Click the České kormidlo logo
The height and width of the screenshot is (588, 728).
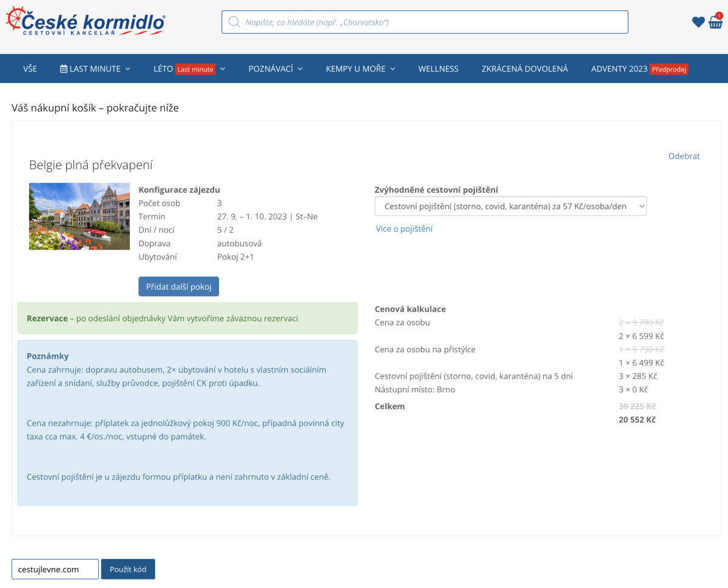(x=86, y=22)
